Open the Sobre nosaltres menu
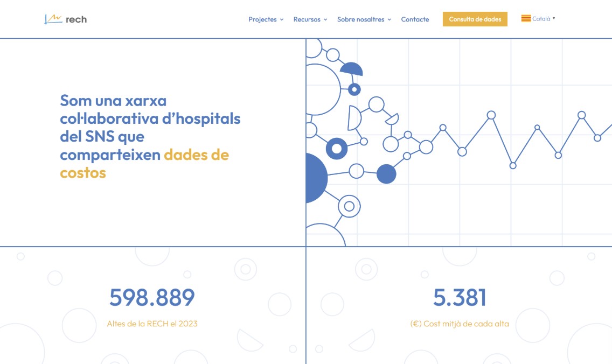Viewport: 612px width, 364px height. 360,19
